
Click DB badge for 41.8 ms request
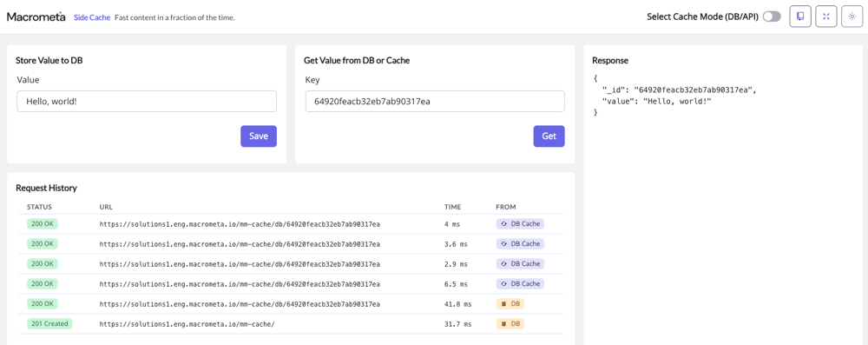pyautogui.click(x=510, y=304)
